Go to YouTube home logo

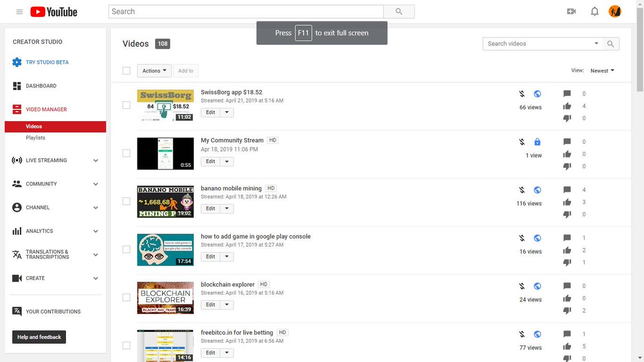click(x=54, y=11)
